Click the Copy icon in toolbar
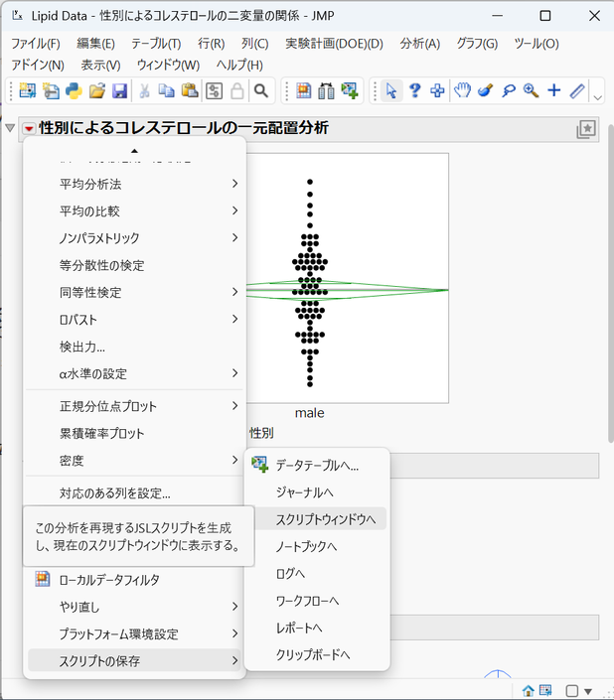The image size is (614, 700). [x=167, y=91]
